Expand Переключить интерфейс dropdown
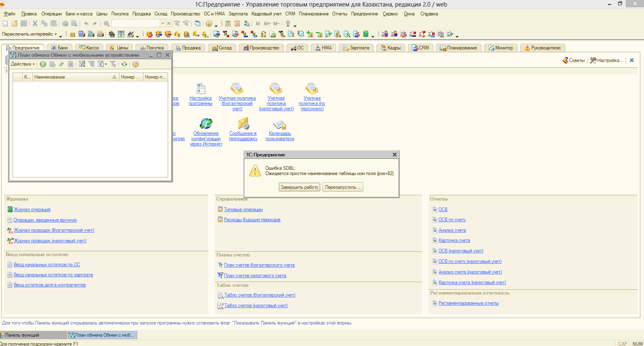Viewport: 644px width, 346px height. (29, 34)
